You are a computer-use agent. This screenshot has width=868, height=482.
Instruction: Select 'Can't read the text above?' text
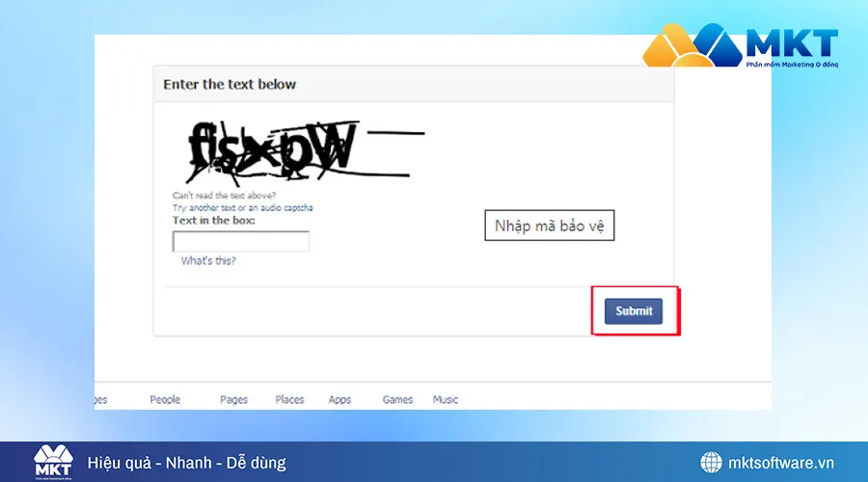click(x=224, y=196)
